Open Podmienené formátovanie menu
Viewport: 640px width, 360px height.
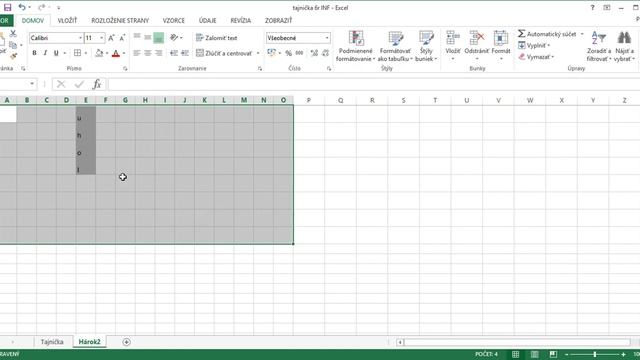pyautogui.click(x=356, y=46)
